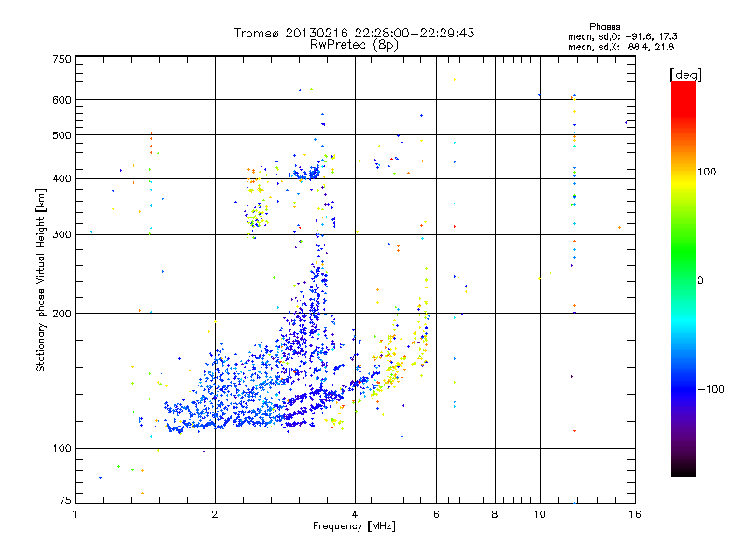Click the y-axis tick label '600'
This screenshot has width=747, height=560.
pos(62,100)
